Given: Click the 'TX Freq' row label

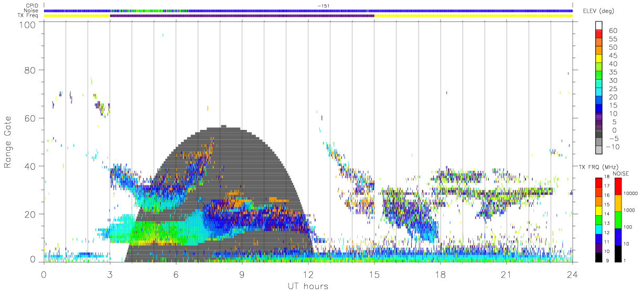Looking at the screenshot, I should coord(28,16).
